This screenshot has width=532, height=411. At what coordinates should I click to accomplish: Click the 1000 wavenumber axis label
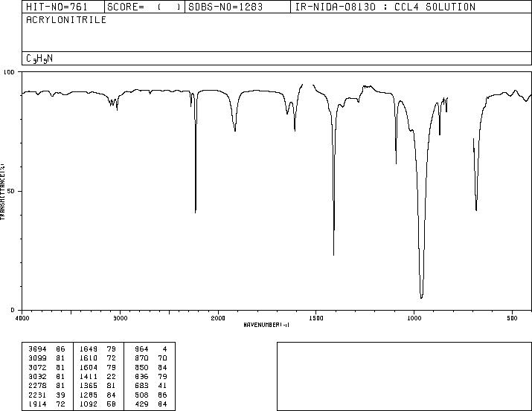(414, 318)
